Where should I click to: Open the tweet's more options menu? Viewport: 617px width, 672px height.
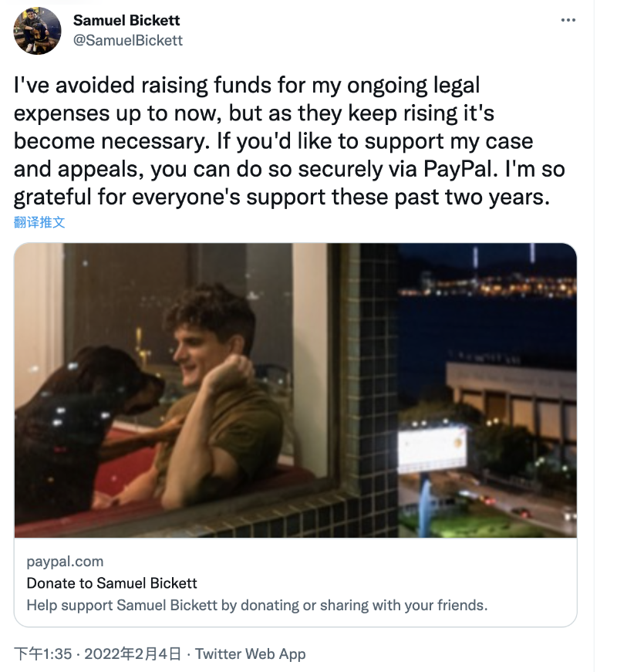tap(568, 19)
